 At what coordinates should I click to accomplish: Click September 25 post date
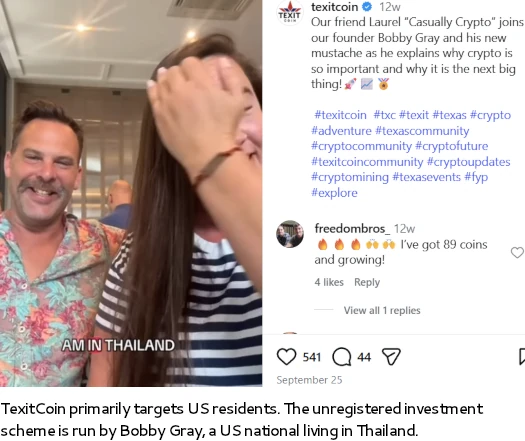pos(309,380)
